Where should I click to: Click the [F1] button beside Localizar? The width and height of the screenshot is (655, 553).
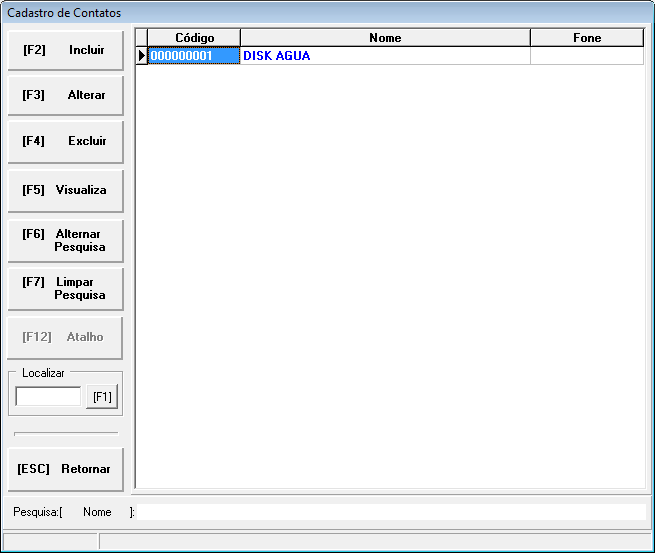(x=101, y=397)
